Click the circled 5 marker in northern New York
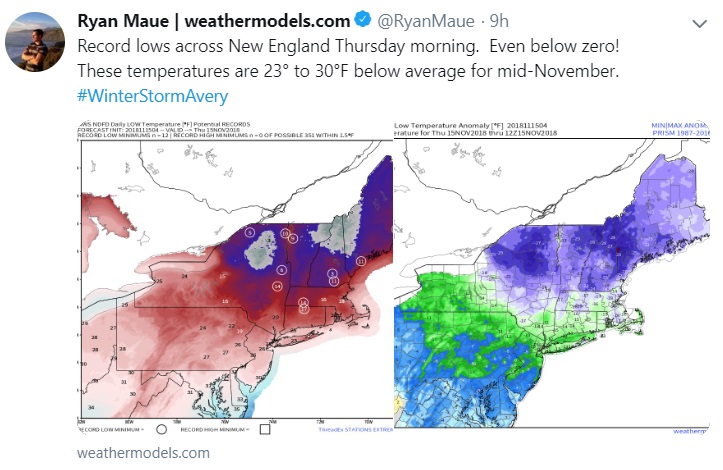The height and width of the screenshot is (470, 723). [x=249, y=232]
